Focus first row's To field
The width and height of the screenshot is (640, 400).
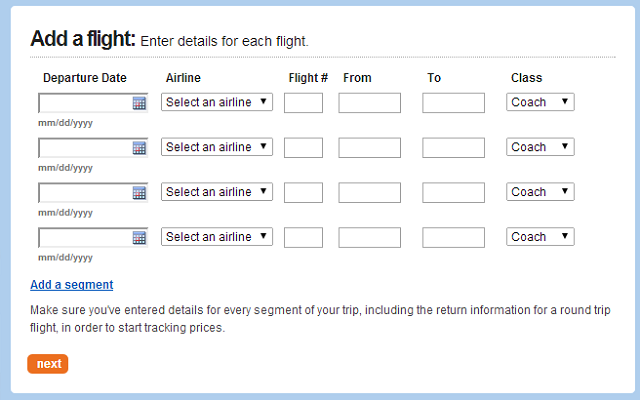coord(453,103)
